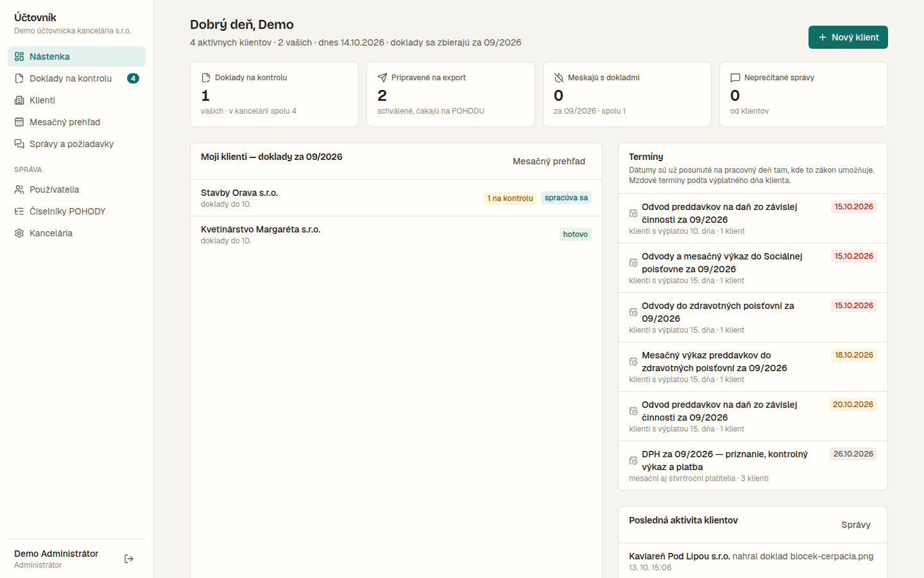The height and width of the screenshot is (578, 924).
Task: Click the calendar icon next to DPH za 09/2026
Action: tap(633, 460)
